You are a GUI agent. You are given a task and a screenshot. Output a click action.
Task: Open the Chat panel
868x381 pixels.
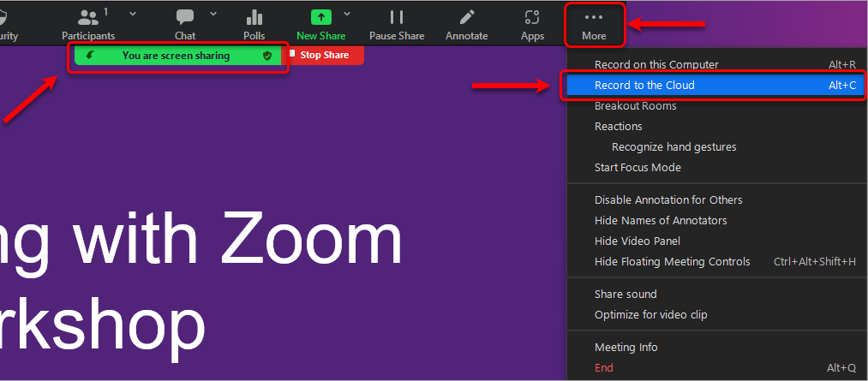point(185,26)
